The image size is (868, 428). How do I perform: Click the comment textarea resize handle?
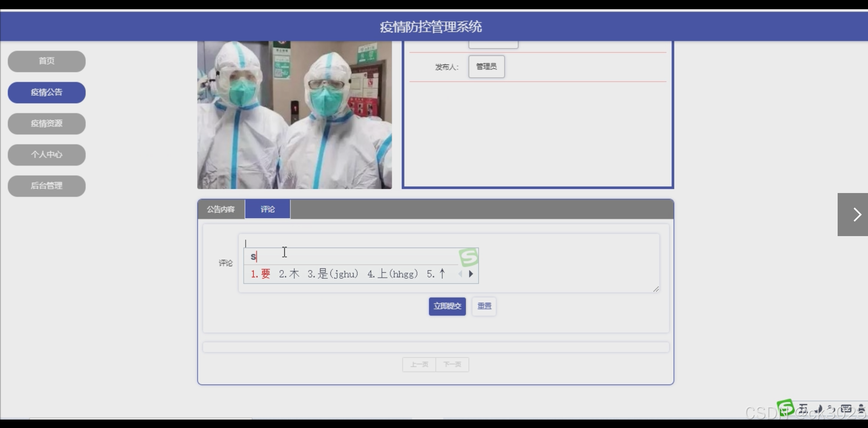656,289
